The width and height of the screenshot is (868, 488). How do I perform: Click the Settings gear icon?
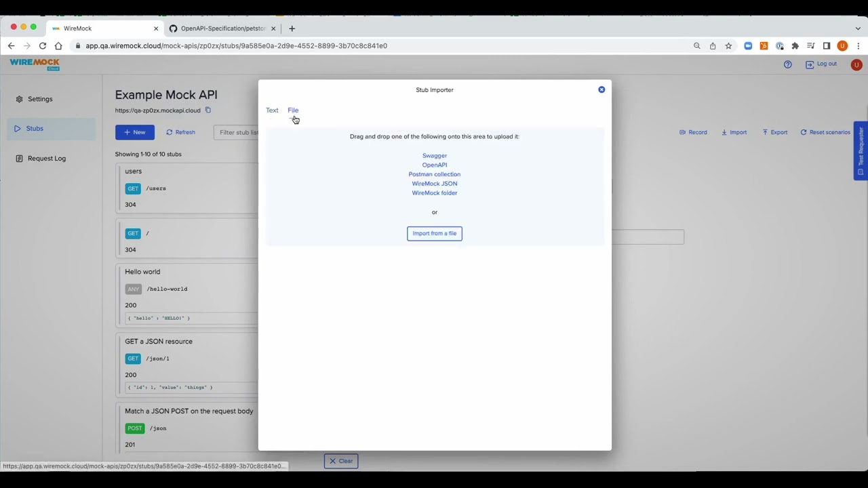pyautogui.click(x=19, y=99)
